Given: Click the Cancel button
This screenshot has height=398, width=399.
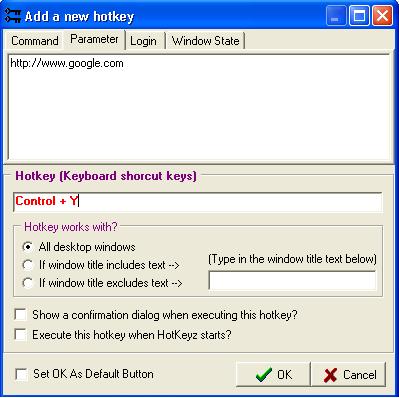Looking at the screenshot, I should point(349,375).
